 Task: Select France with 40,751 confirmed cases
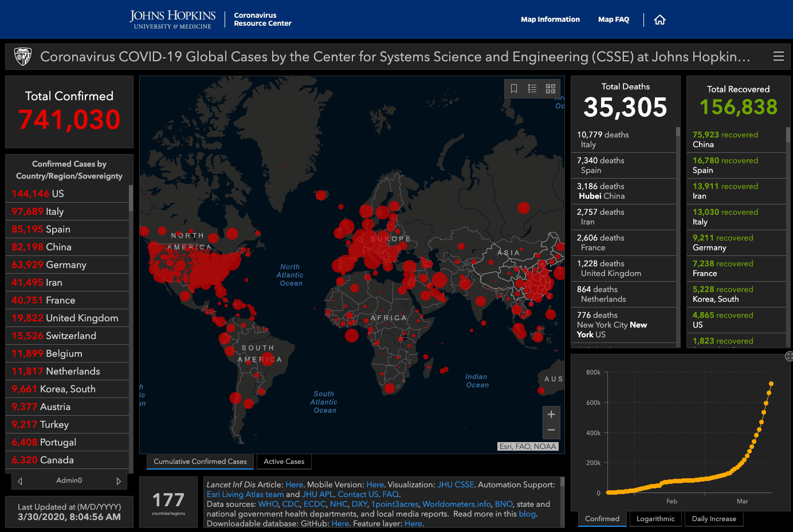tap(67, 300)
